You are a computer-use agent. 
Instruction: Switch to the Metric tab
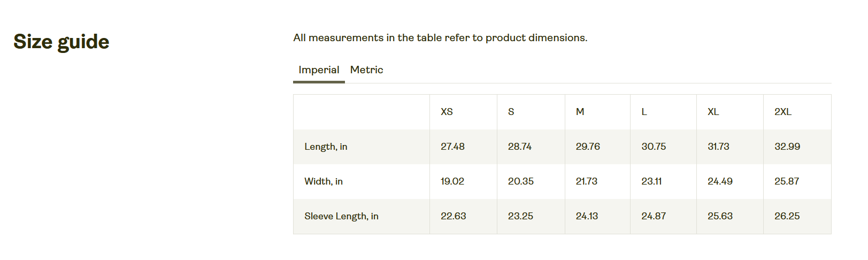point(366,70)
